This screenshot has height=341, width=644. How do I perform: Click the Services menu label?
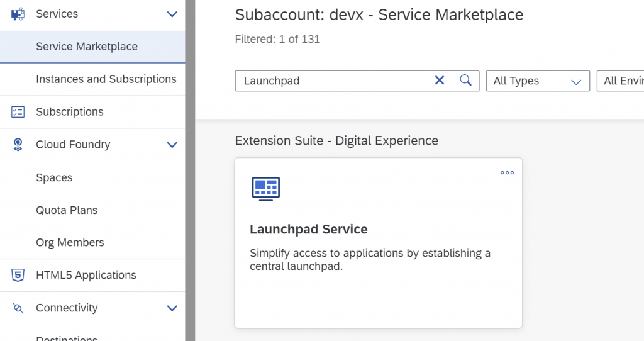57,14
